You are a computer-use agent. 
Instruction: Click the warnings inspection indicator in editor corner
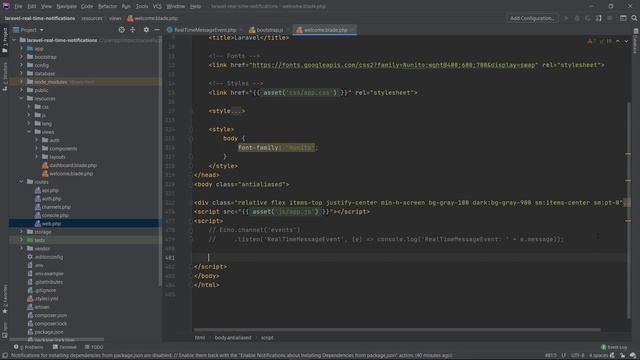coord(599,41)
